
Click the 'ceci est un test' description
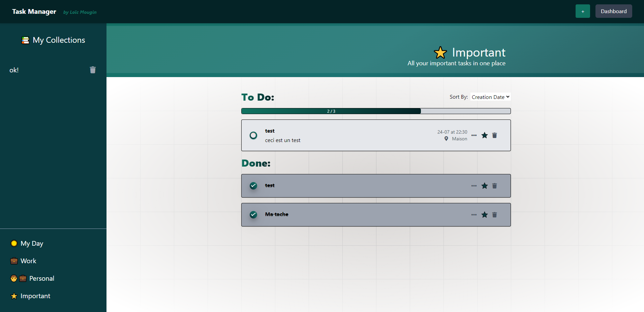coord(282,140)
